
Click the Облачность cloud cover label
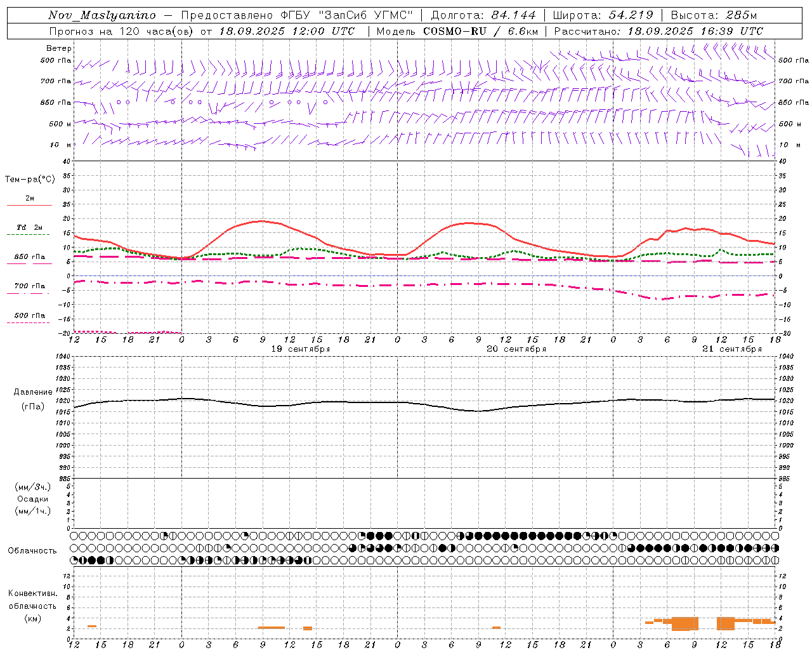click(x=32, y=550)
